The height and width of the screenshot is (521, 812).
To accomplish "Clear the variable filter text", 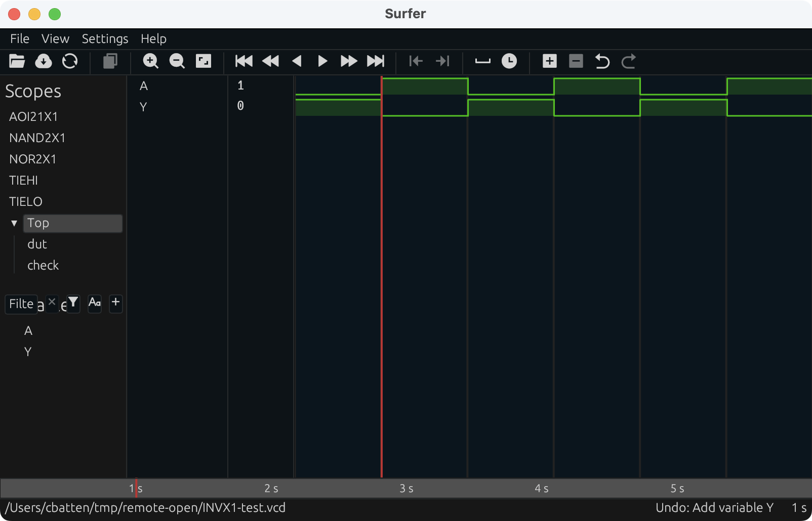I will [x=52, y=302].
